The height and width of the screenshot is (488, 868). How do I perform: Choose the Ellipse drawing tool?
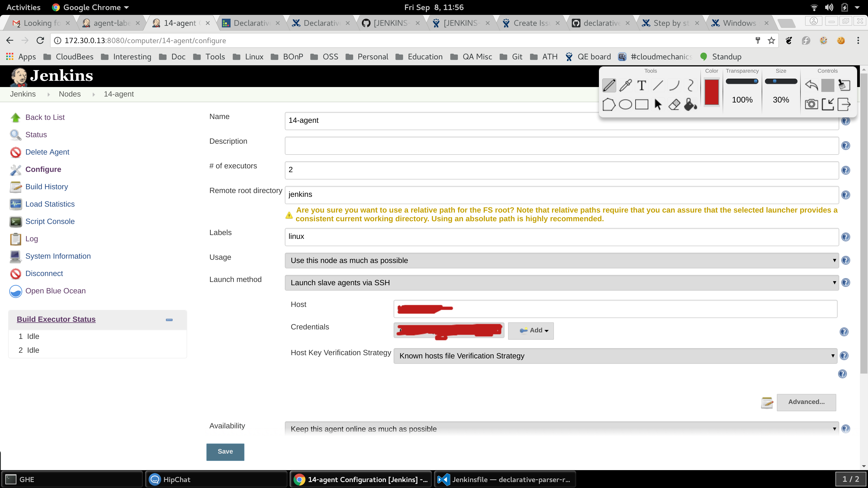626,105
